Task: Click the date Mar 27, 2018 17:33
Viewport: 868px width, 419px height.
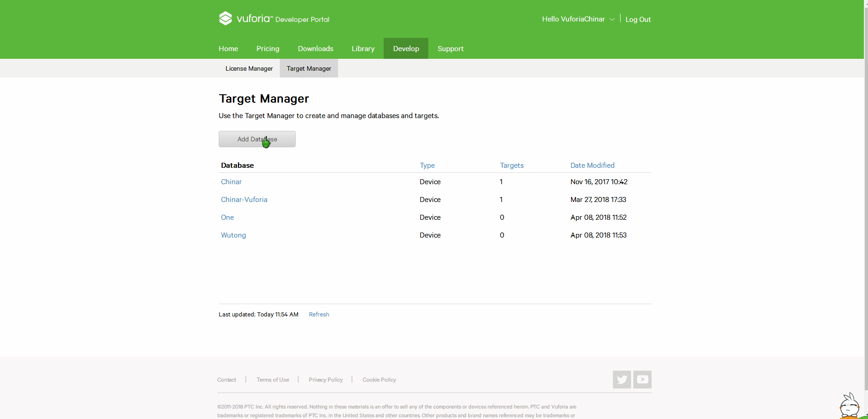Action: point(598,199)
